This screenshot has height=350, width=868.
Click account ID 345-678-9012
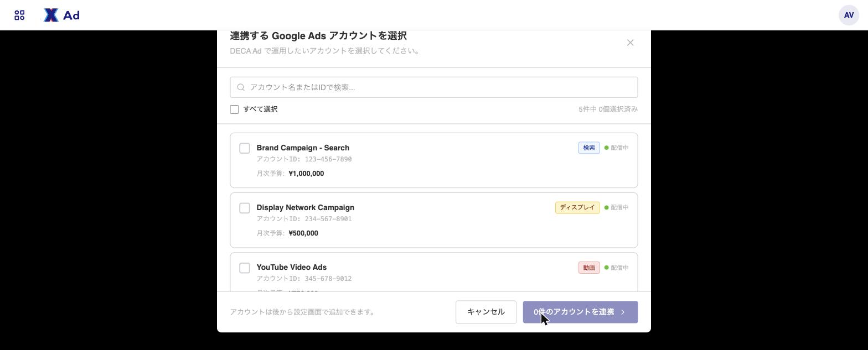328,279
